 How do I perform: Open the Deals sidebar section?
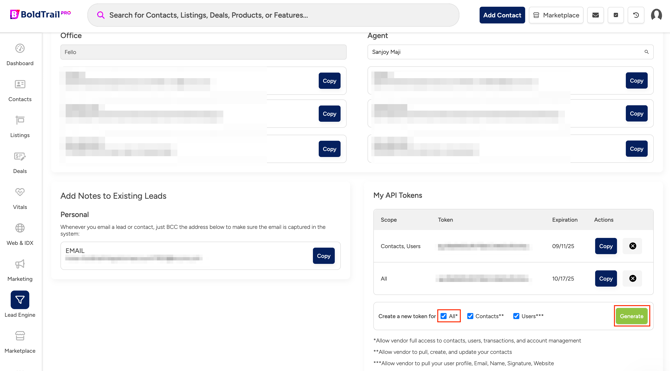(20, 156)
